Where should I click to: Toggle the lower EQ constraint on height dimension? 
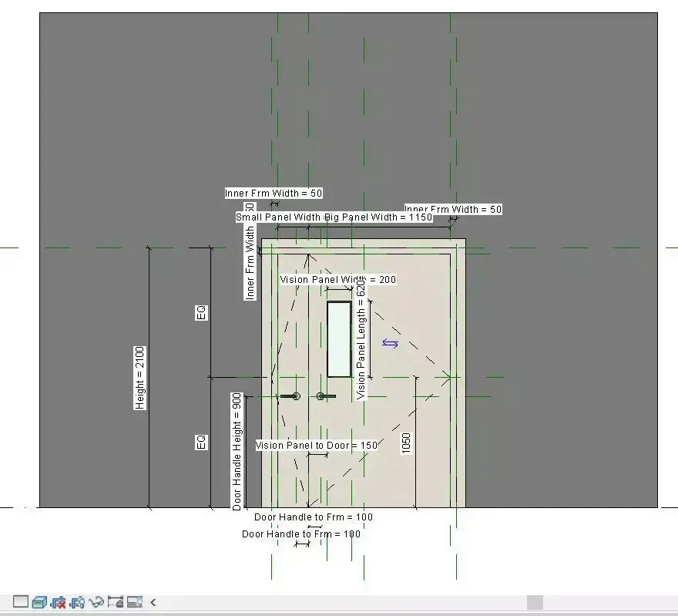click(x=201, y=441)
